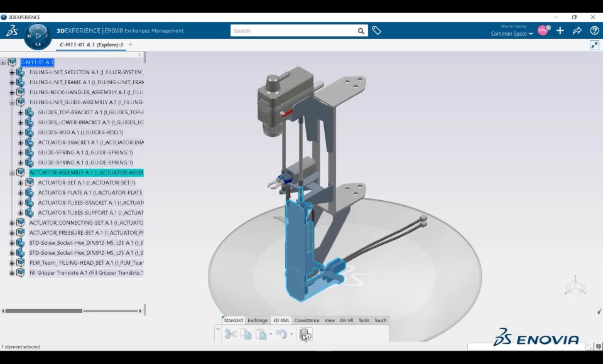This screenshot has width=603, height=364.
Task: Select the C-M11-01 A.1 (Explore):3 tab
Action: tap(92, 45)
